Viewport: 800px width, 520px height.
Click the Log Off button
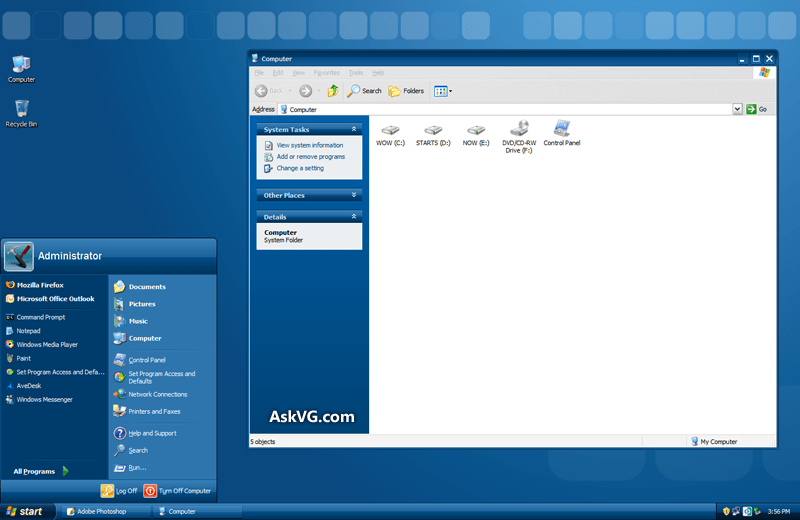119,491
